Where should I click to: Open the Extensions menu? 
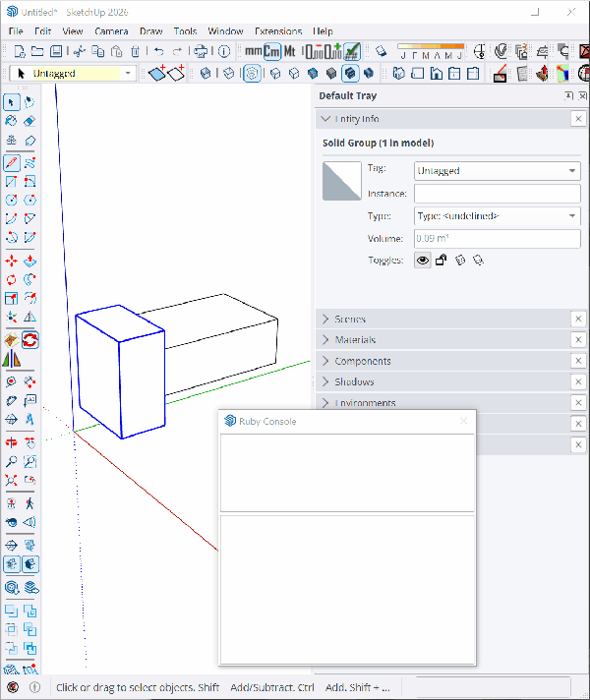(x=277, y=31)
